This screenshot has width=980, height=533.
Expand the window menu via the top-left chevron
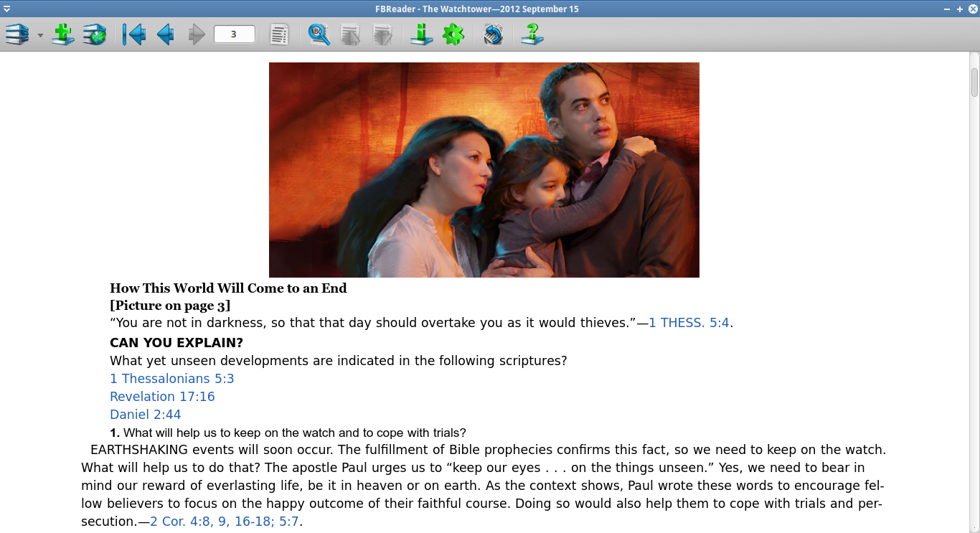click(x=7, y=9)
